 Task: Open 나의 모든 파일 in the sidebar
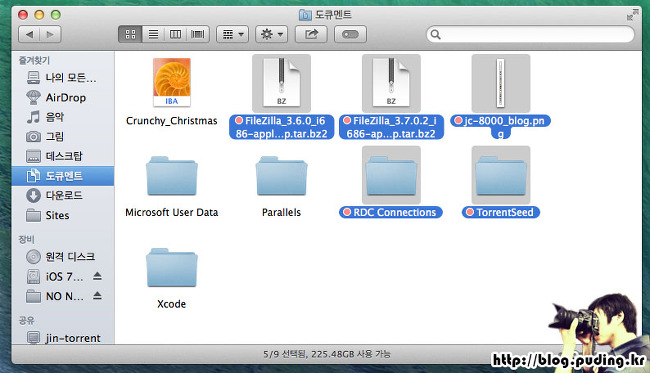click(63, 78)
